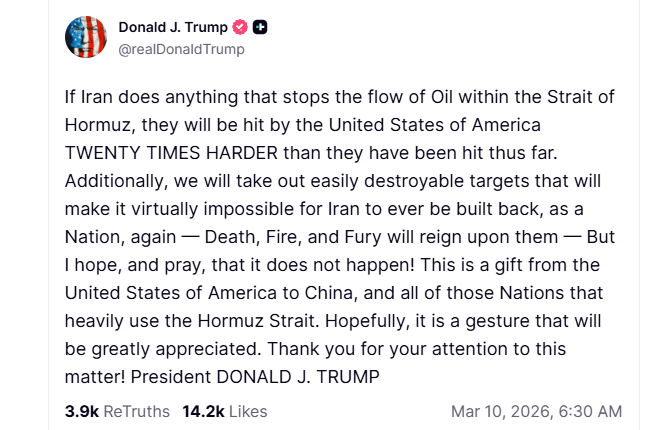Open the @realDonaldTrump handle link
The height and width of the screenshot is (430, 663).
tap(181, 49)
